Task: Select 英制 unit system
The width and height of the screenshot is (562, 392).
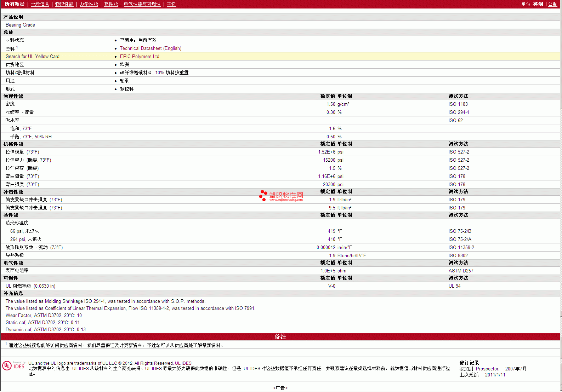Action: pyautogui.click(x=538, y=4)
